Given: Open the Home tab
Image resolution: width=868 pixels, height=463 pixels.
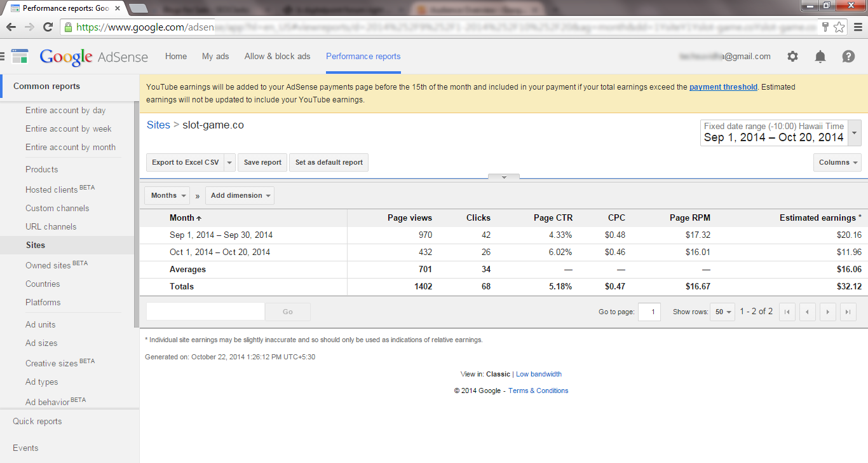Looking at the screenshot, I should tap(176, 57).
